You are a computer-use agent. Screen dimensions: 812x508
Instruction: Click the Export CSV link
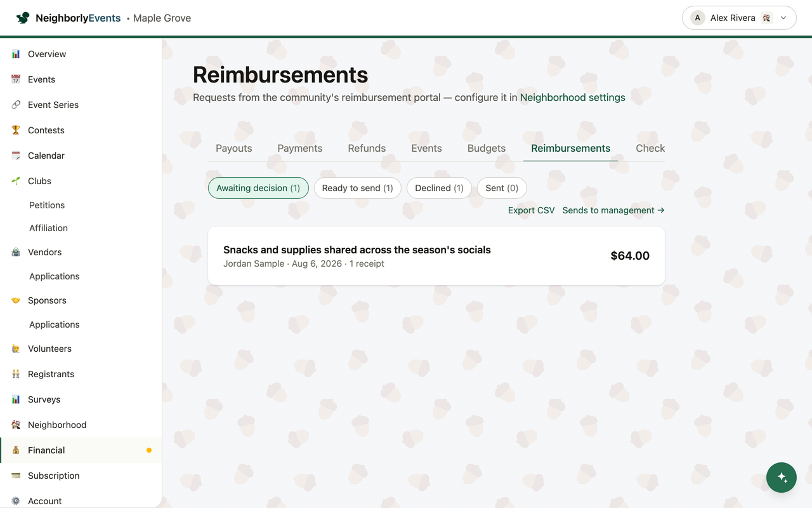coord(532,210)
